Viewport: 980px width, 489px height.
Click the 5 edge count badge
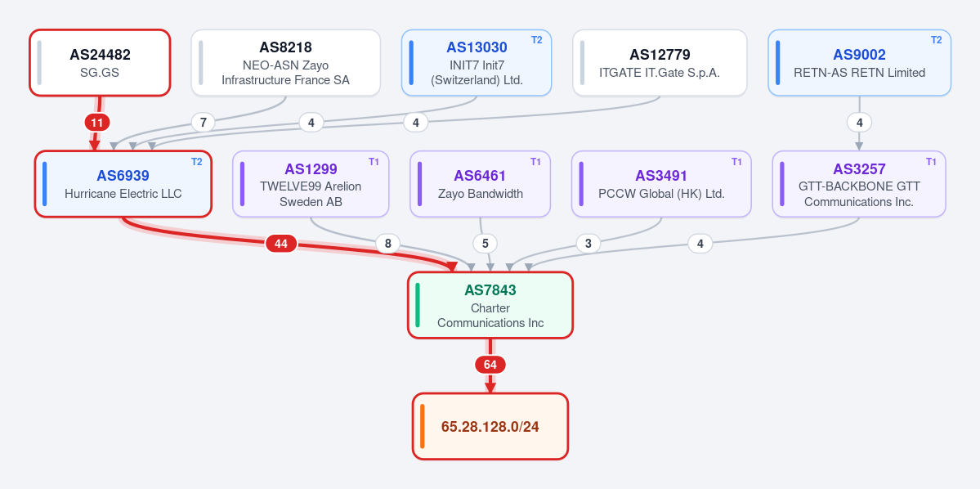point(485,243)
